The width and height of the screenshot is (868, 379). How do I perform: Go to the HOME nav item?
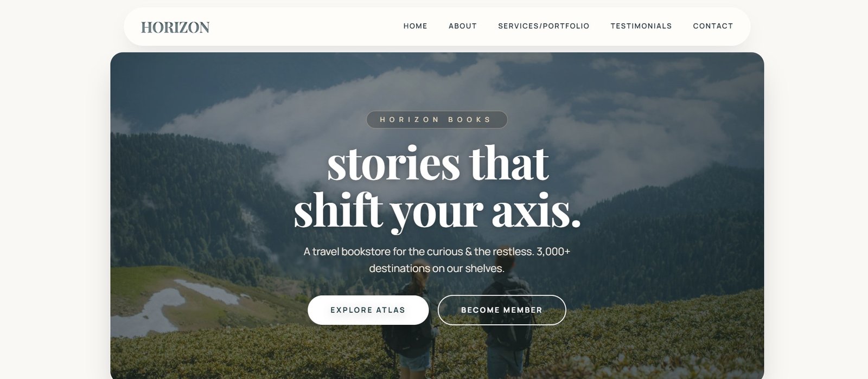click(415, 26)
